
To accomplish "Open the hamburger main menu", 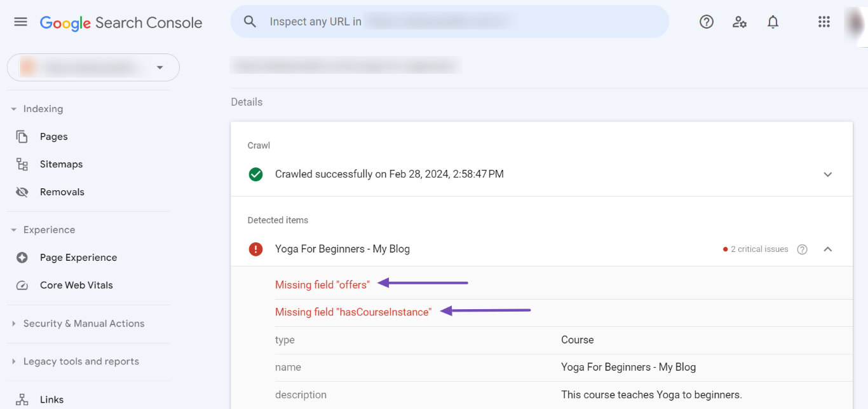I will pyautogui.click(x=20, y=22).
